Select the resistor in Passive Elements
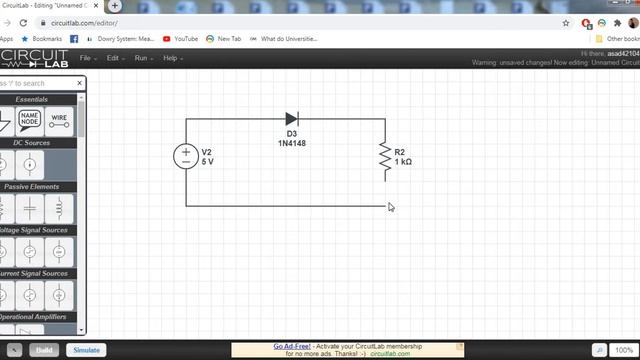 (6, 209)
